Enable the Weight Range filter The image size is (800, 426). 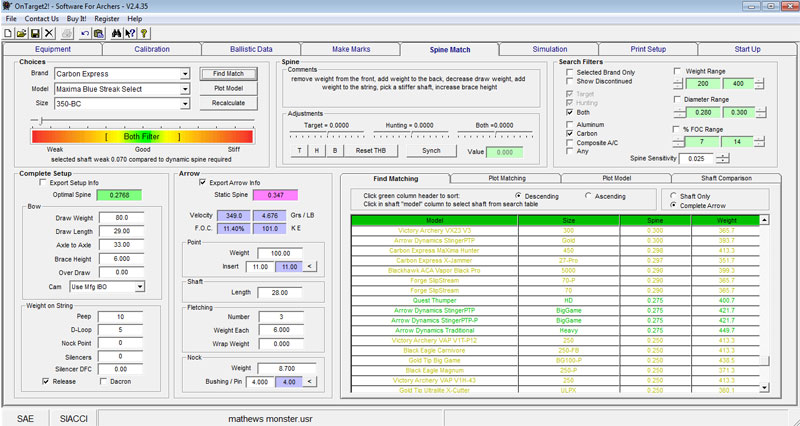(x=678, y=71)
